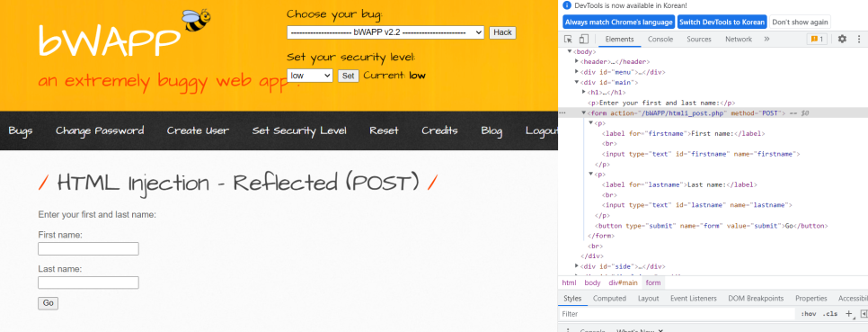Click the Hack button
Screen dimensions: 868x332
point(502,32)
